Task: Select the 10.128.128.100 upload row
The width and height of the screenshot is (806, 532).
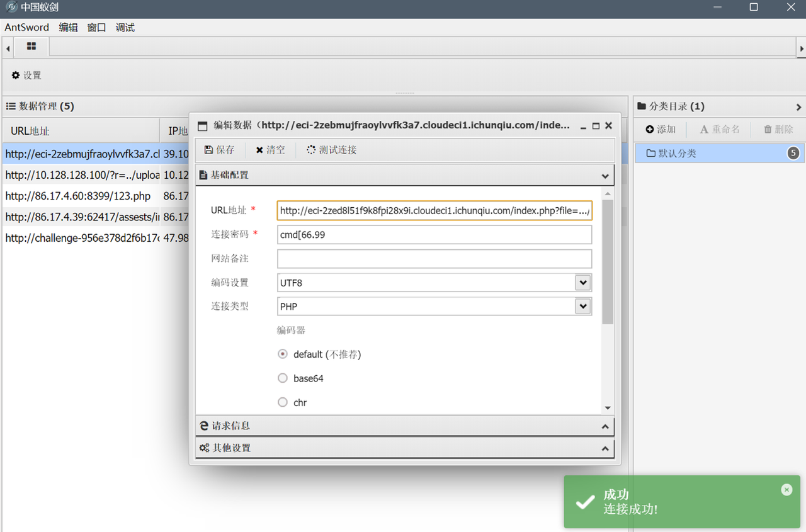Action: (96, 175)
